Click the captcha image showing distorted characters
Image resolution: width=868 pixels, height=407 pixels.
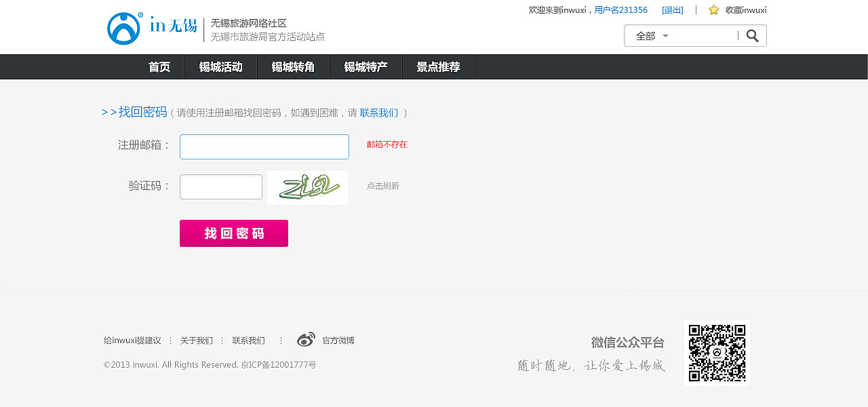[x=307, y=188]
